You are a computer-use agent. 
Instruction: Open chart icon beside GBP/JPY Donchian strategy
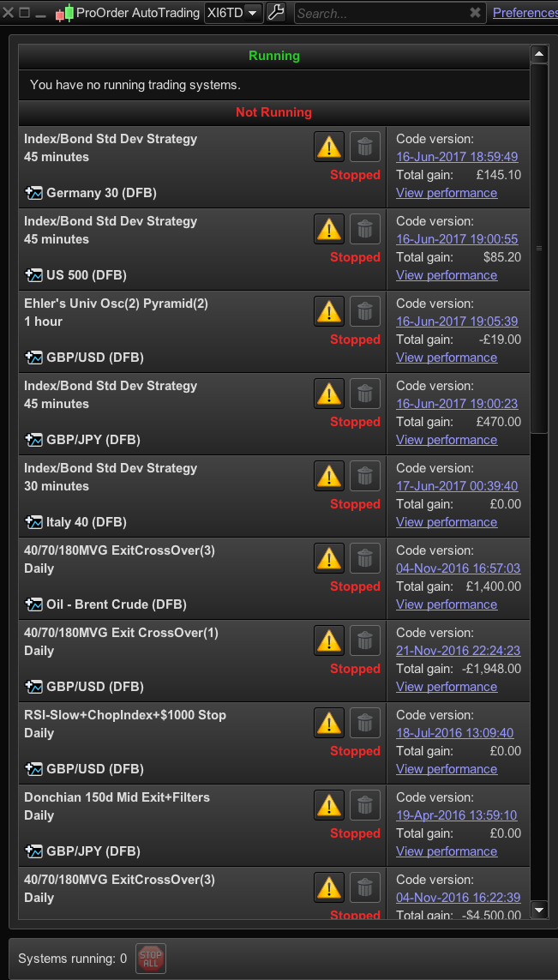click(33, 851)
